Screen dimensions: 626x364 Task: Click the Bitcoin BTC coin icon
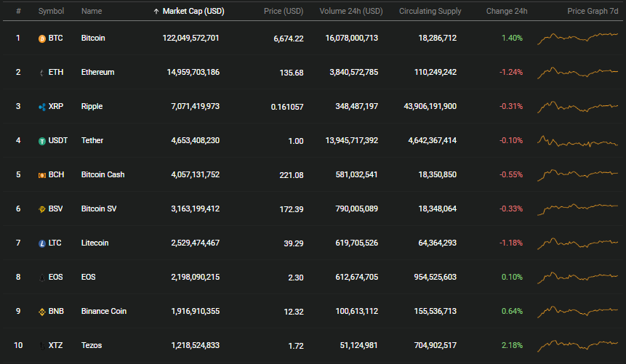click(42, 39)
